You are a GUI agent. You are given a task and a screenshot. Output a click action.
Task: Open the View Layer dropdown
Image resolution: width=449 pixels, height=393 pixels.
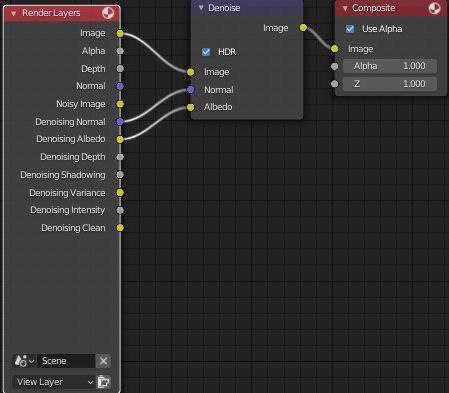[x=54, y=382]
